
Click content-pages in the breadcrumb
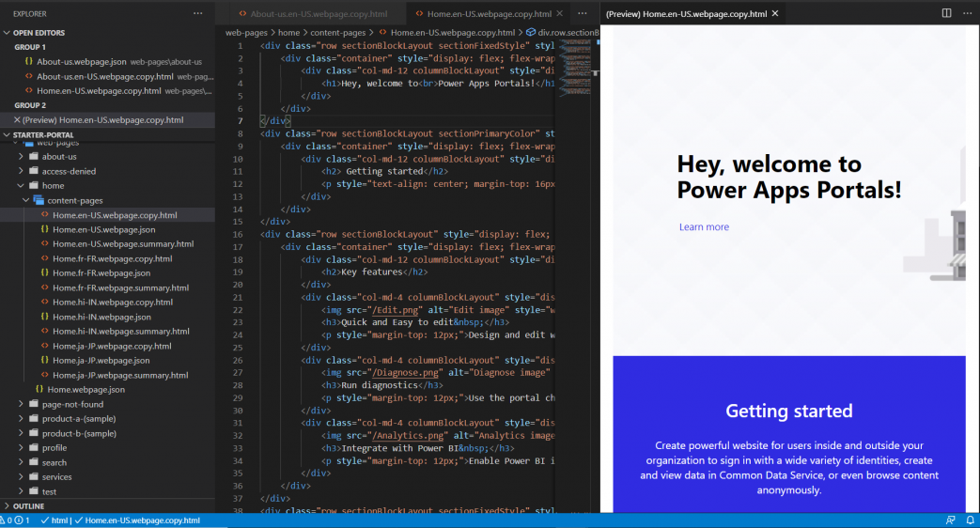tap(337, 32)
